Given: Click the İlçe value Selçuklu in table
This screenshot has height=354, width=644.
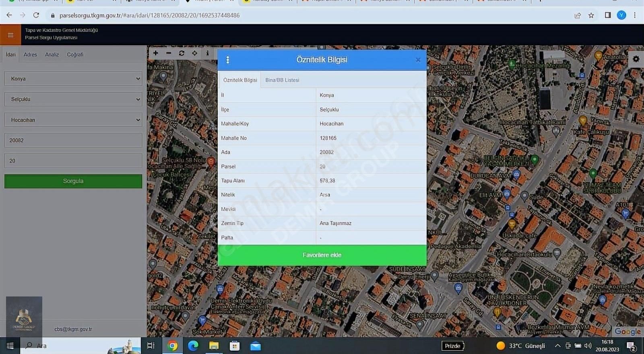Looking at the screenshot, I should (329, 109).
